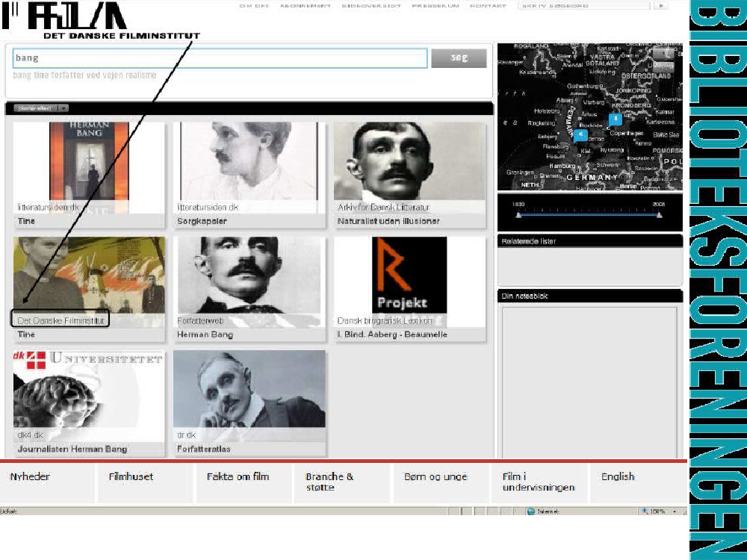
Task: Click the 'Forfatterweb' source label
Action: 200,321
